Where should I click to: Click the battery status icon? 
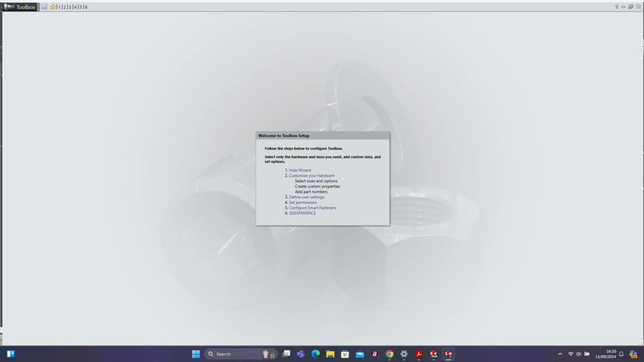(587, 354)
